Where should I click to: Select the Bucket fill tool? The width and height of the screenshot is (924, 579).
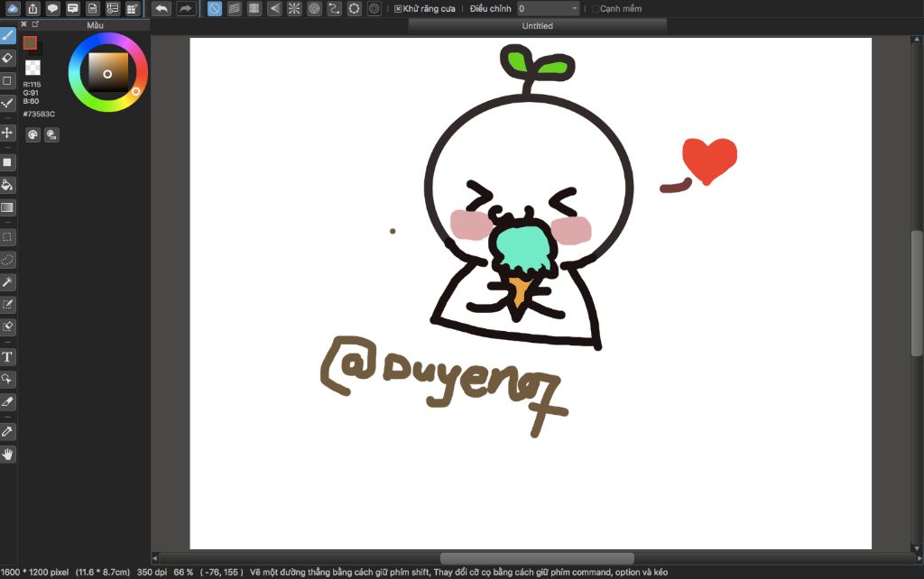click(7, 185)
